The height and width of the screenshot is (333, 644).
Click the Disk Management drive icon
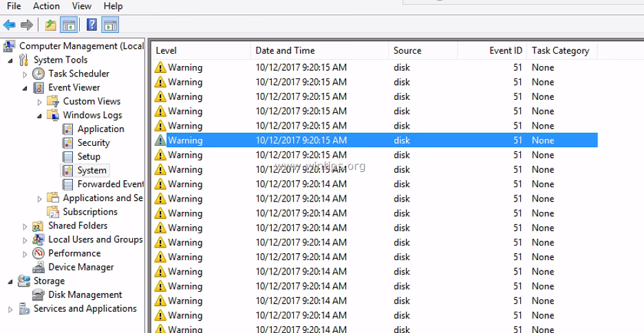coord(39,294)
